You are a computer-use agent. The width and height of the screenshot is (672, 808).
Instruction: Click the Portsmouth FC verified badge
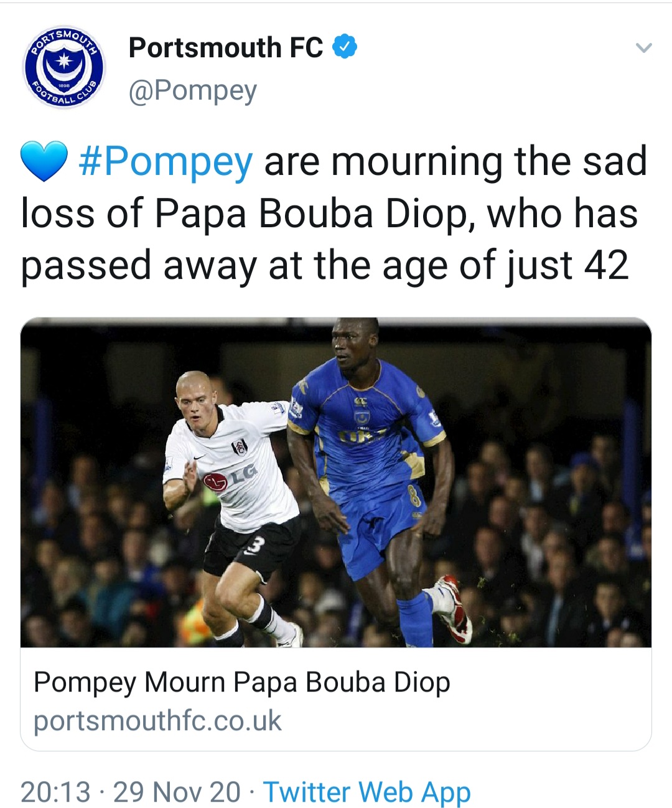[344, 47]
